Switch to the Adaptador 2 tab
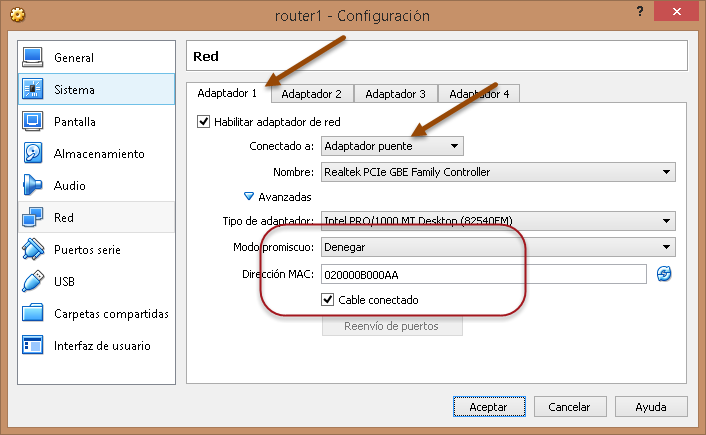 [x=311, y=94]
